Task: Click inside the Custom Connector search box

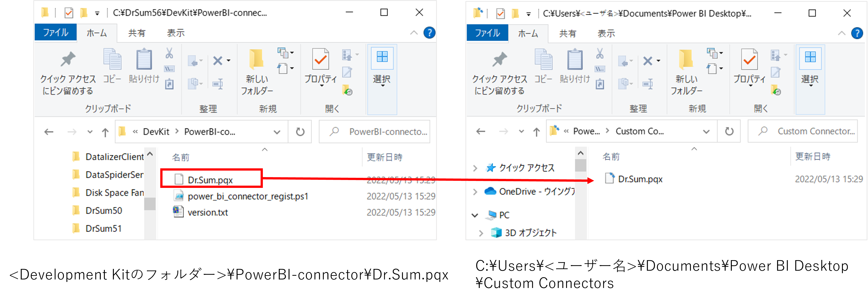Action: click(809, 131)
